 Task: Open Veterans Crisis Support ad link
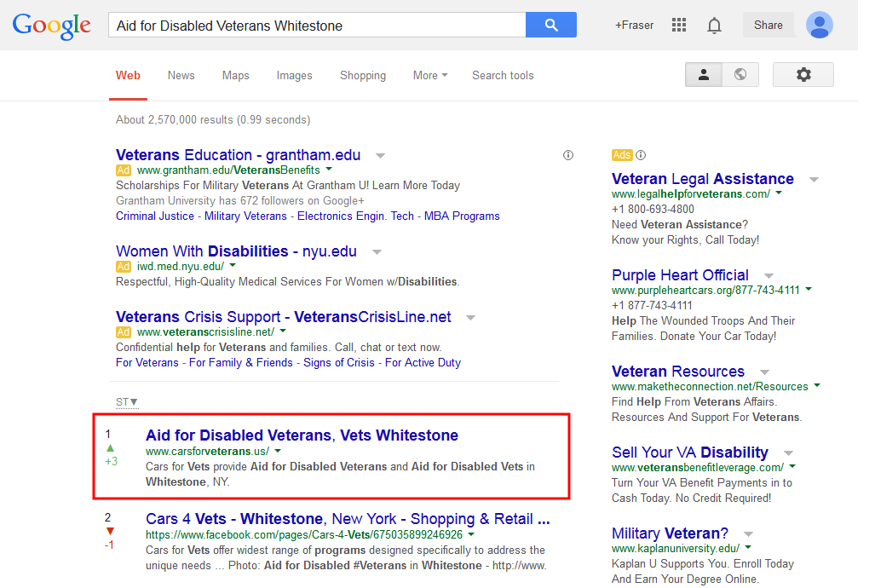point(283,317)
